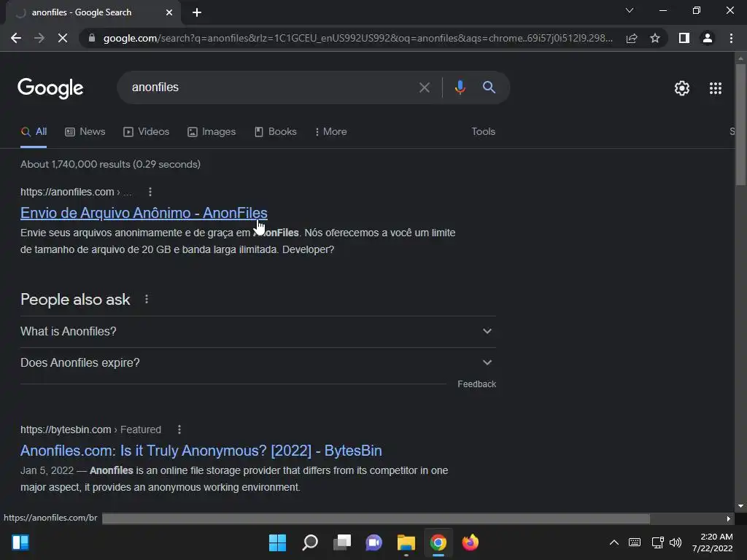Viewport: 747px width, 560px height.
Task: Switch to the Books tab
Action: click(275, 132)
